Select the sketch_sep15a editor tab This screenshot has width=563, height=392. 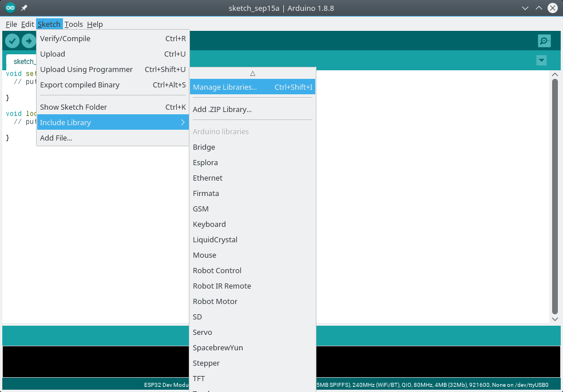(23, 61)
